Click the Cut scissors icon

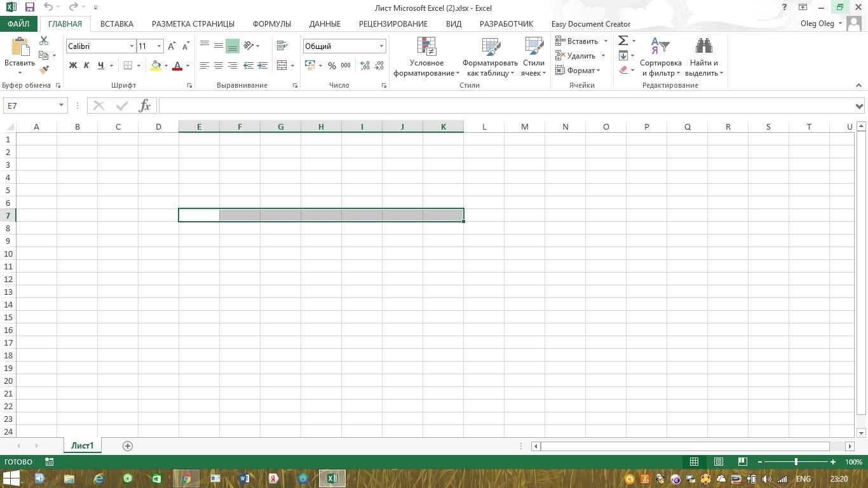(44, 41)
